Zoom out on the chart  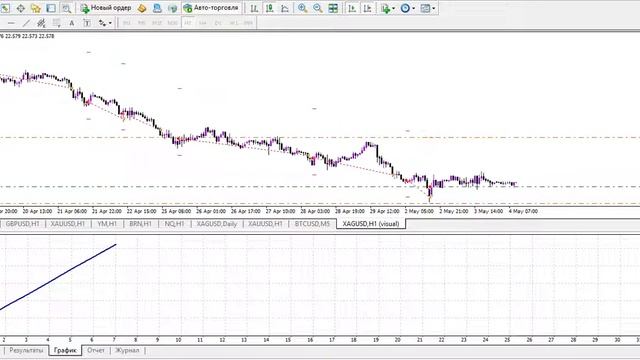[318, 8]
